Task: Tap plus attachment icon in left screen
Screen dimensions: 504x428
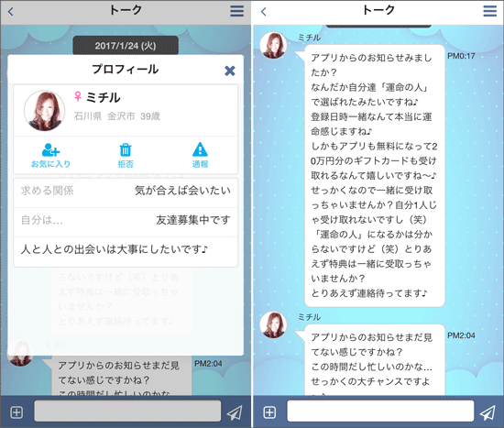Action: coord(16,412)
